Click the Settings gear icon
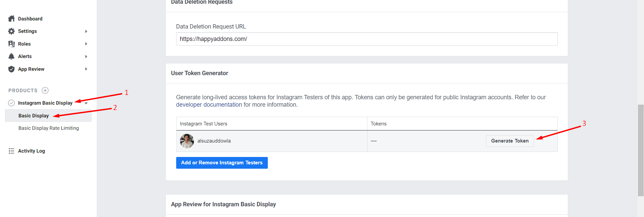 point(11,31)
